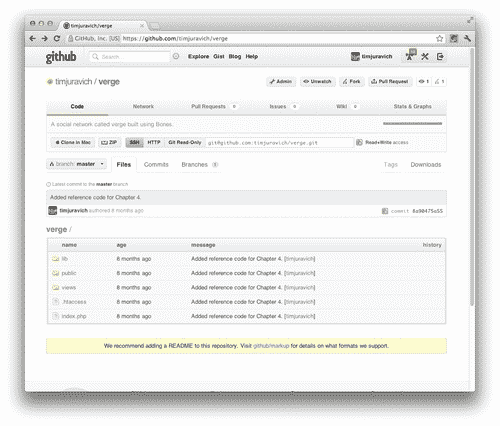Screen dimensions: 500x426
Task: Open Blog link in header
Action: point(235,56)
